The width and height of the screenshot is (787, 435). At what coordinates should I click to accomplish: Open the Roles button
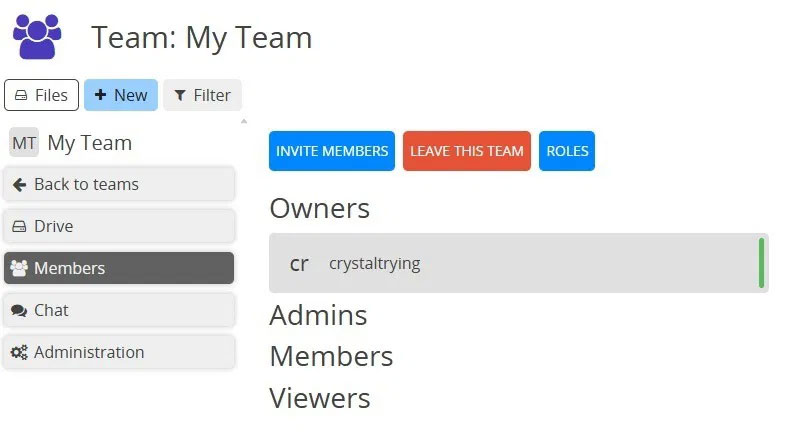pos(567,151)
